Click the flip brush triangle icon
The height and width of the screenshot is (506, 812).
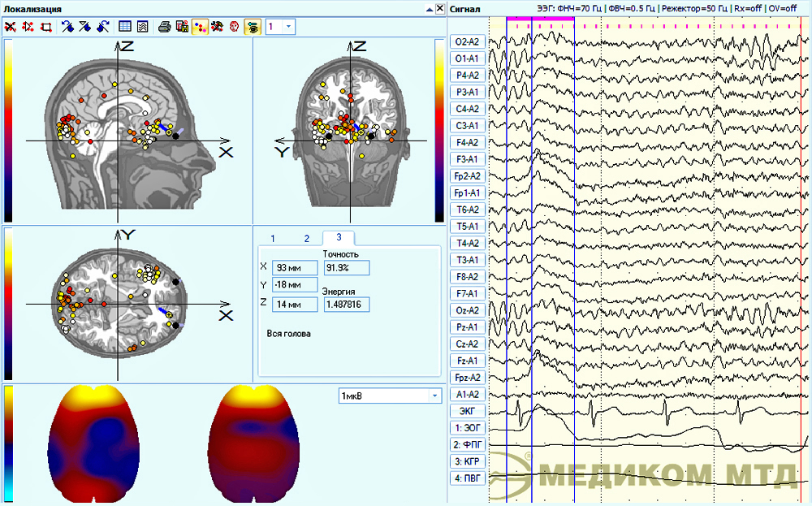85,27
